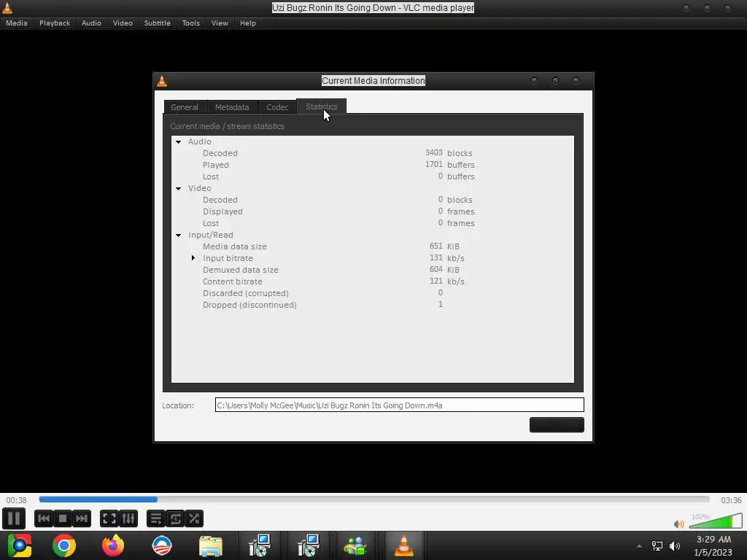Select the Statistics tab
This screenshot has width=747, height=560.
click(322, 106)
